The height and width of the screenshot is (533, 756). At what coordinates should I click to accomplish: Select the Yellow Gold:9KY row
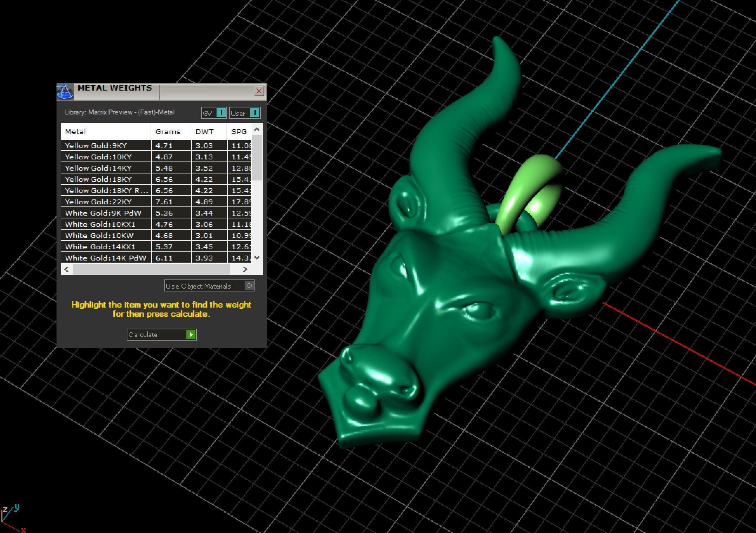coord(156,146)
